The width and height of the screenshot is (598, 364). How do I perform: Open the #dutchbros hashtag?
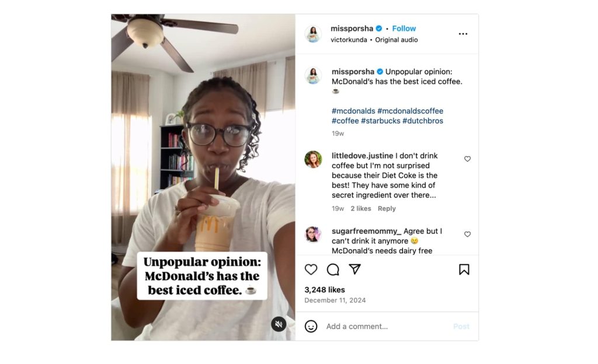click(423, 121)
